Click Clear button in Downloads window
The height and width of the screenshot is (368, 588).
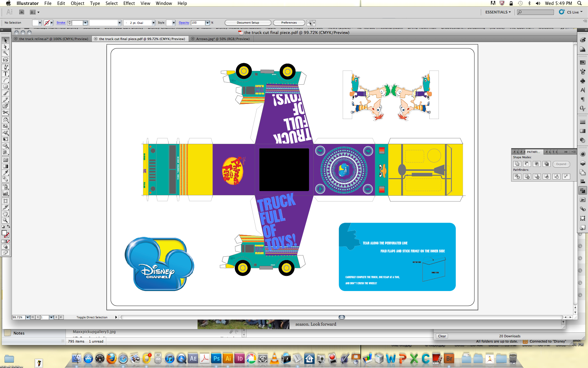click(442, 336)
